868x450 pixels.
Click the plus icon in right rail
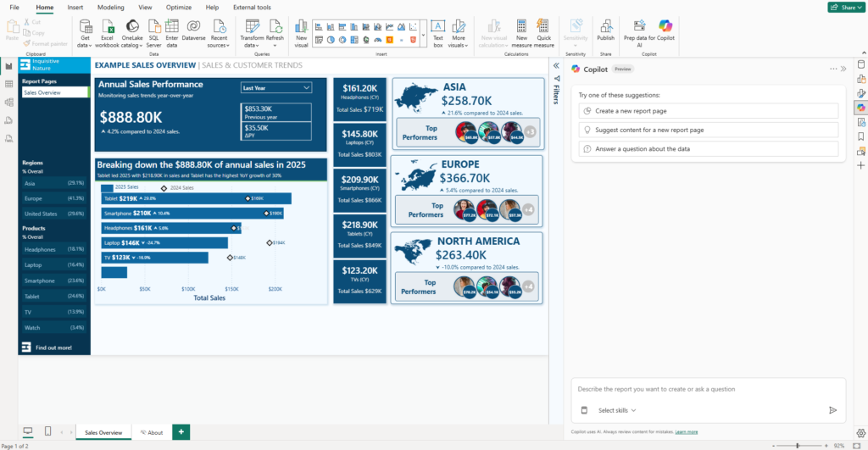click(x=861, y=165)
